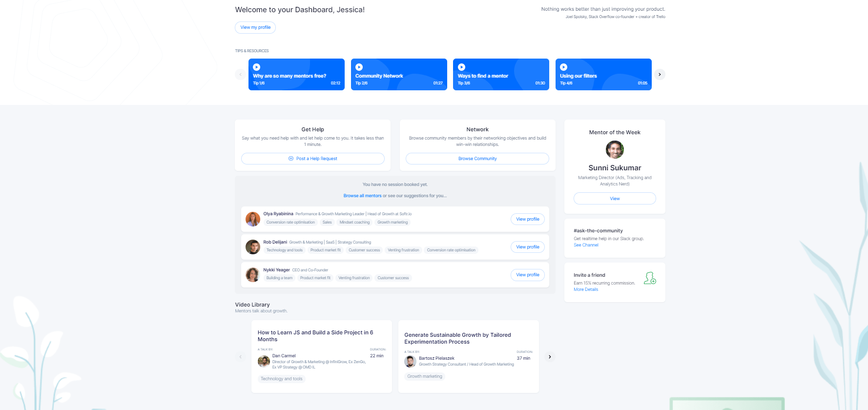View Nykki Yeager's profile

(x=528, y=275)
